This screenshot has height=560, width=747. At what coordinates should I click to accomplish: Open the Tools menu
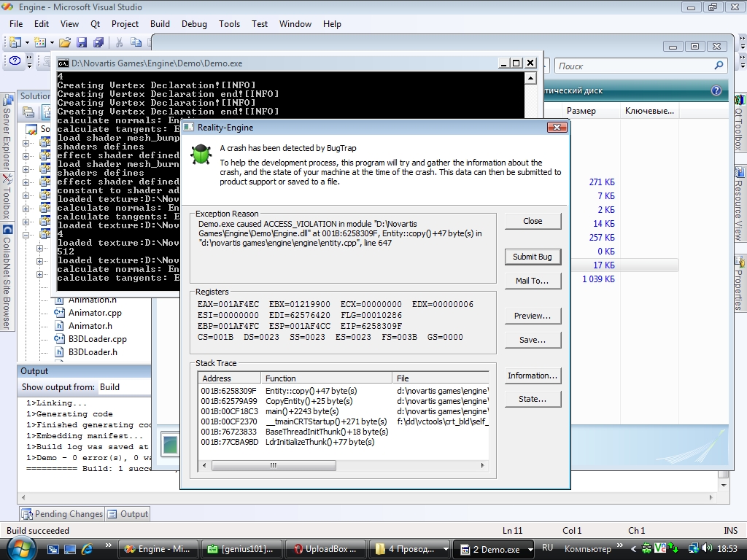229,24
